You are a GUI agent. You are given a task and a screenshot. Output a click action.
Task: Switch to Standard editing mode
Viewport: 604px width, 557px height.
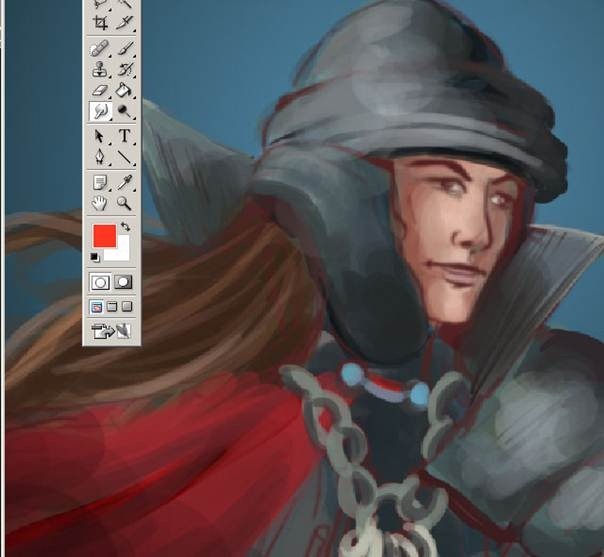[x=100, y=283]
